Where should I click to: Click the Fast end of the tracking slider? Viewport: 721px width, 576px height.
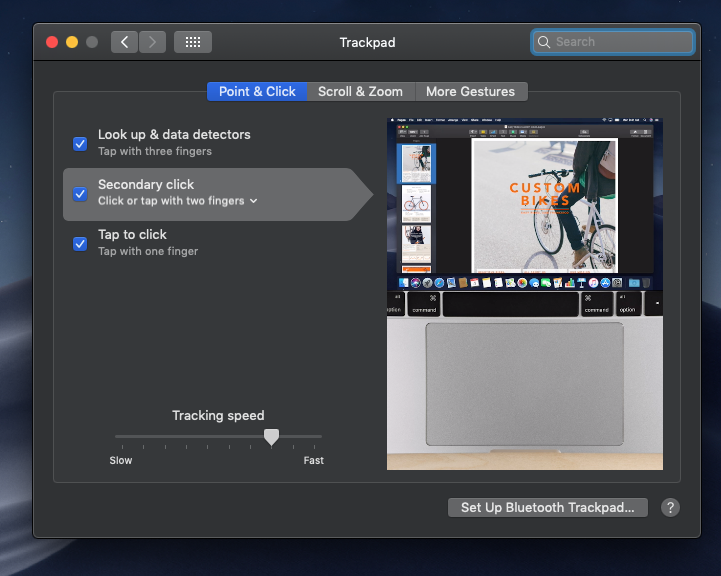319,437
